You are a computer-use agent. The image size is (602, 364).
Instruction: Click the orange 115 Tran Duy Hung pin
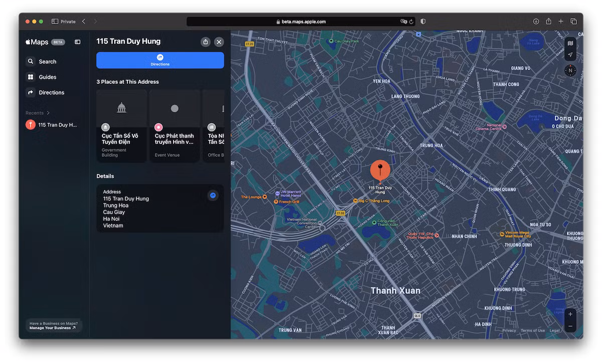click(380, 171)
